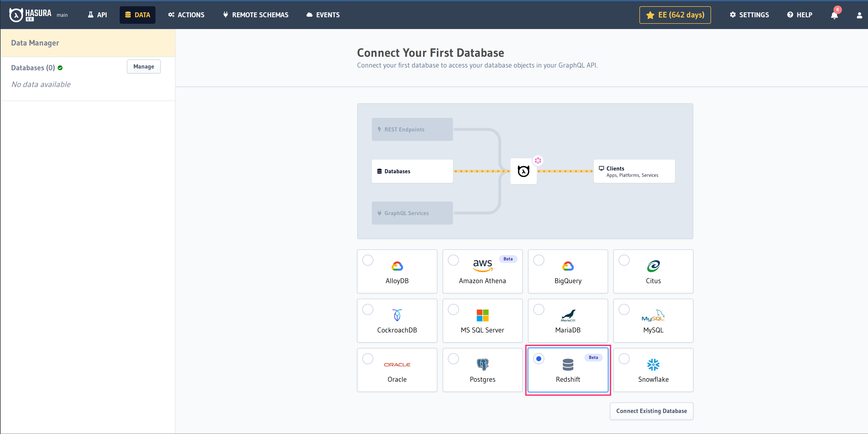Click the Hasura lambda node in the diagram
The width and height of the screenshot is (868, 434).
click(x=523, y=171)
